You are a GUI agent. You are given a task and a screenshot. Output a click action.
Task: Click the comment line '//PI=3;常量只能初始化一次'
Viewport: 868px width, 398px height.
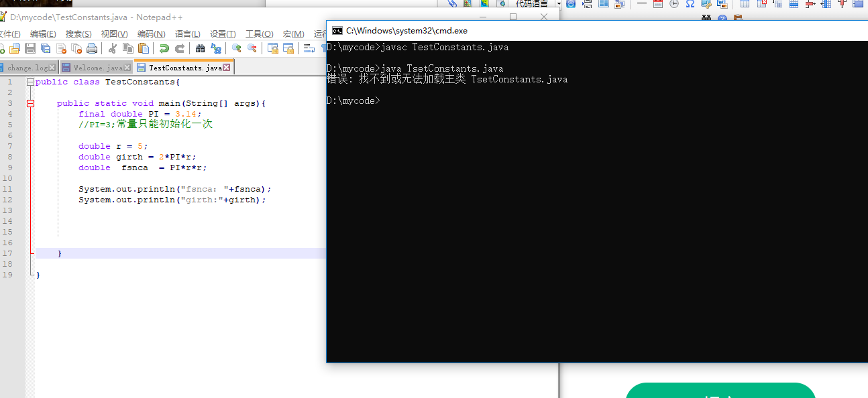(146, 125)
